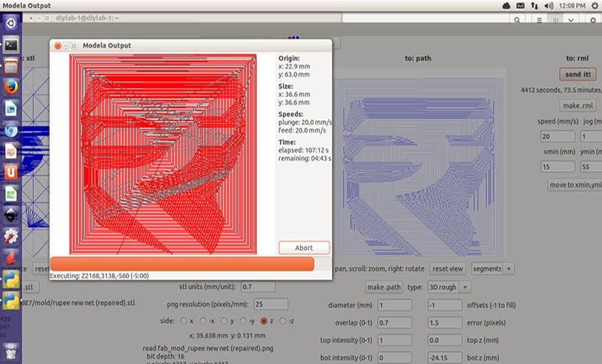Select the -y side radio button
The image size is (602, 364).
coord(243,320)
